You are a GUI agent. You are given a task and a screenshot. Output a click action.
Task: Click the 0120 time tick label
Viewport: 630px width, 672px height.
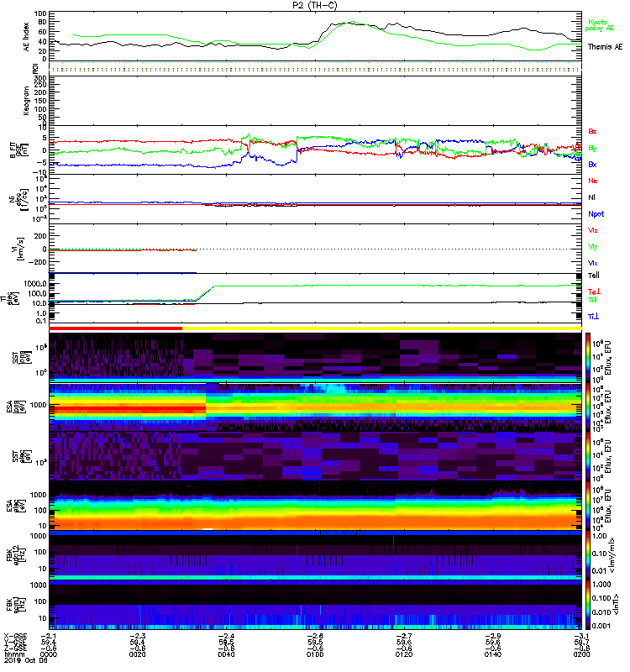[x=404, y=654]
